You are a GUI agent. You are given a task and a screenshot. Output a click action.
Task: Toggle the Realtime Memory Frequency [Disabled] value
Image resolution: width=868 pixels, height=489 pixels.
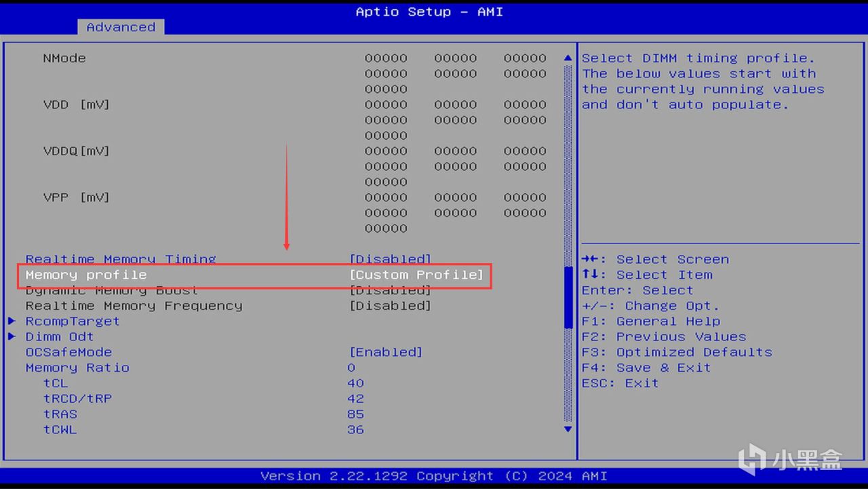(391, 306)
